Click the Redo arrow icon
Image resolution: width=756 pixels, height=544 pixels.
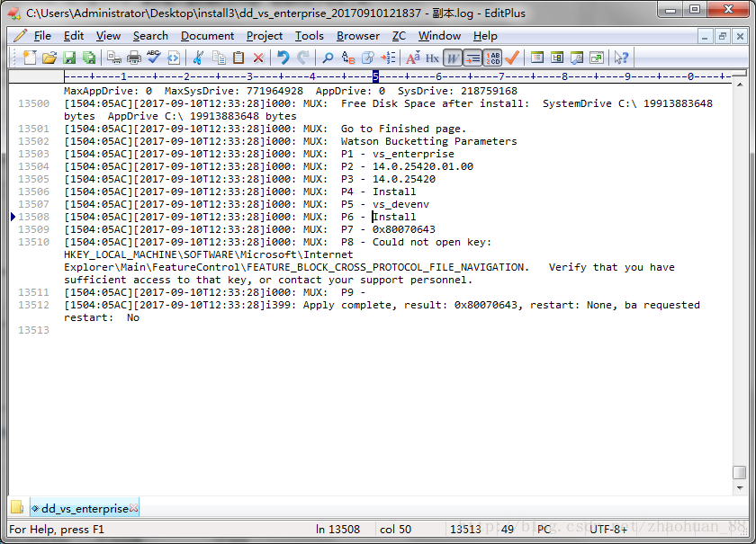click(x=303, y=58)
